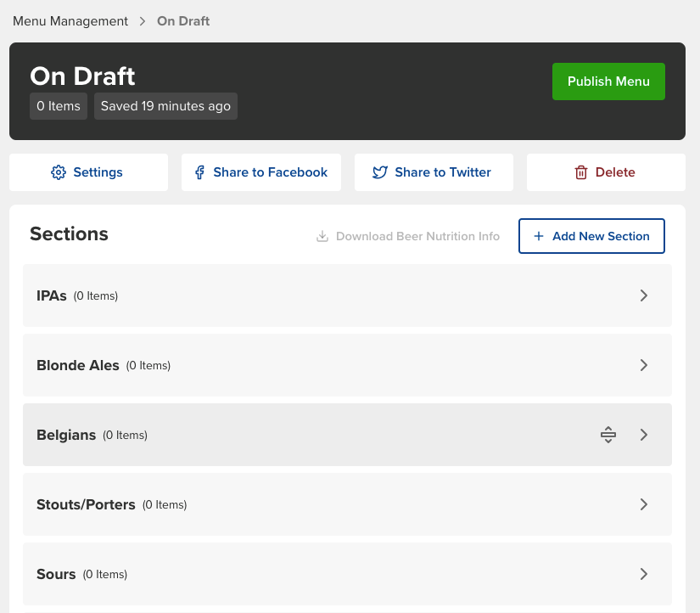Image resolution: width=700 pixels, height=613 pixels.
Task: Click the 0 Items badge in header
Action: (59, 106)
